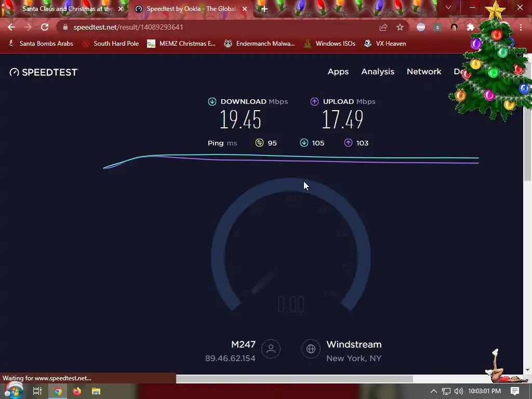Open the gray S extension icon
The image size is (532, 399).
437,27
